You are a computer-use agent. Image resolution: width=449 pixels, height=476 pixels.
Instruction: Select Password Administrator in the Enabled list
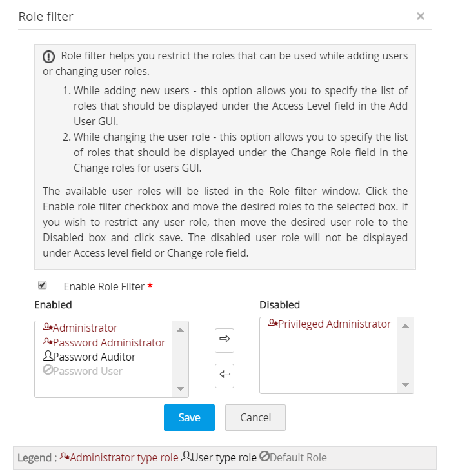point(108,342)
